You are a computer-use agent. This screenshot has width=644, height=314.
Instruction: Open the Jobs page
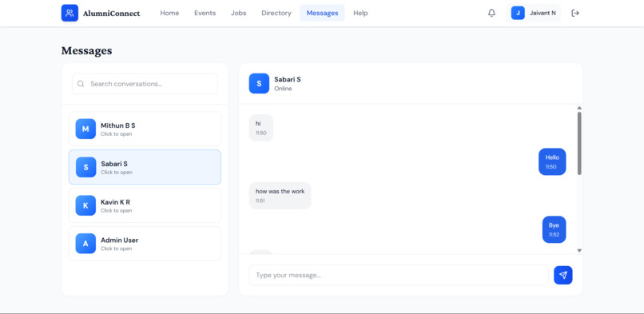pyautogui.click(x=239, y=13)
